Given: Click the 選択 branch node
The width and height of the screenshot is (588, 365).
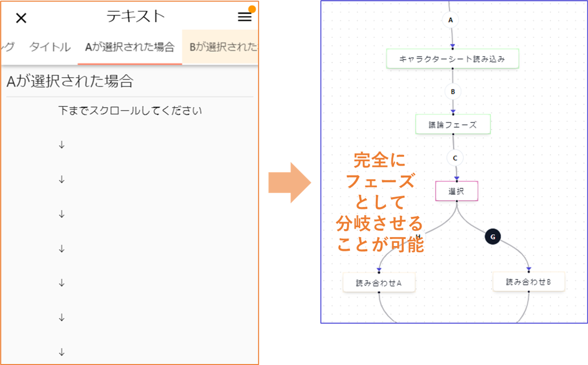Looking at the screenshot, I should point(456,191).
